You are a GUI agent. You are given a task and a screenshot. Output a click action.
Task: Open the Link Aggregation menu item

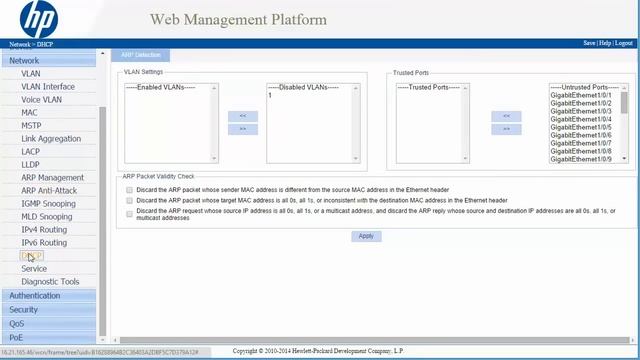coord(51,139)
